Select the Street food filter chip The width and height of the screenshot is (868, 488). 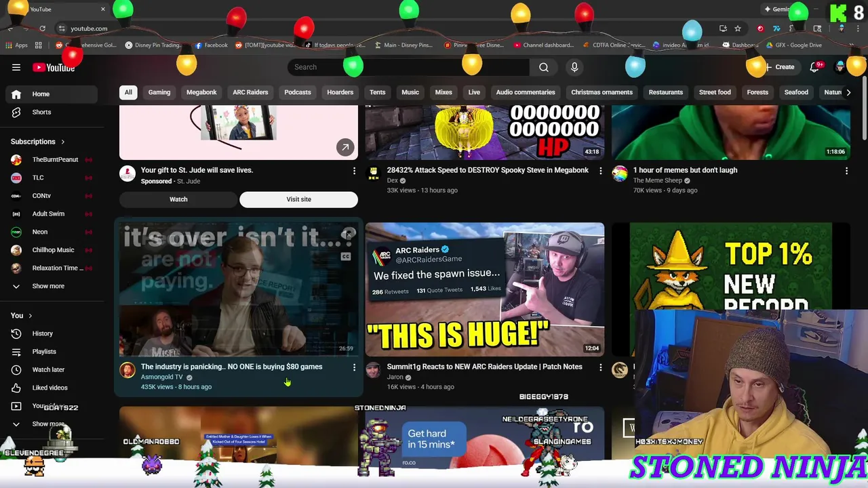click(x=715, y=92)
